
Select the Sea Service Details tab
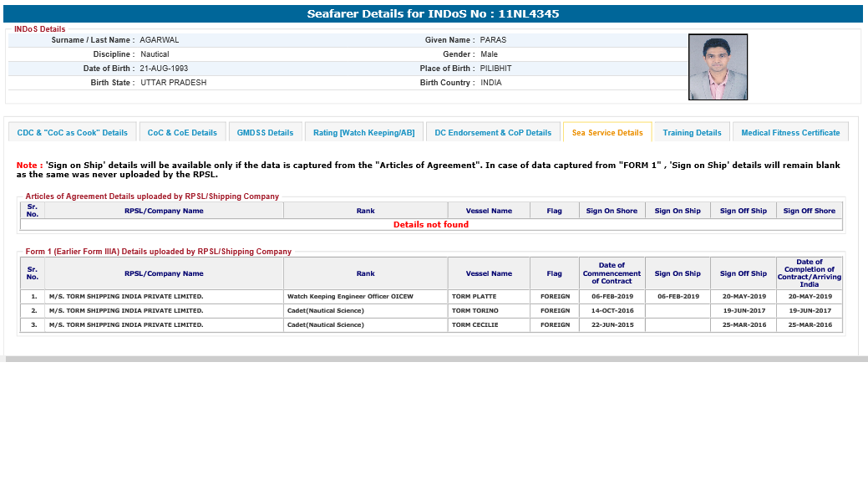(607, 133)
